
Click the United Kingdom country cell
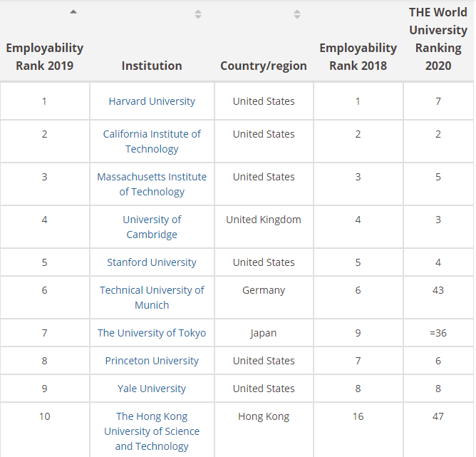tap(264, 220)
